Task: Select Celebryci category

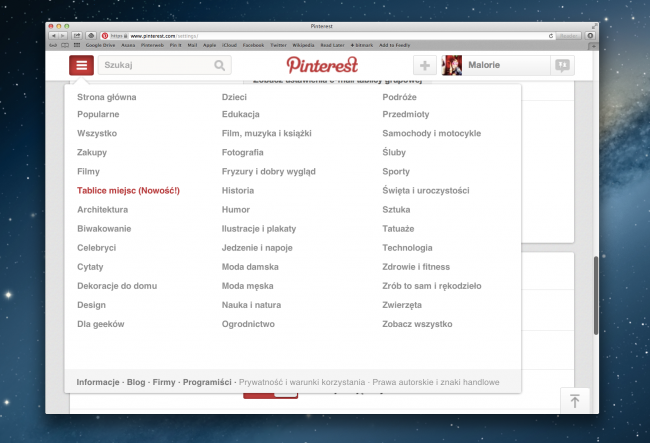Action: tap(97, 248)
